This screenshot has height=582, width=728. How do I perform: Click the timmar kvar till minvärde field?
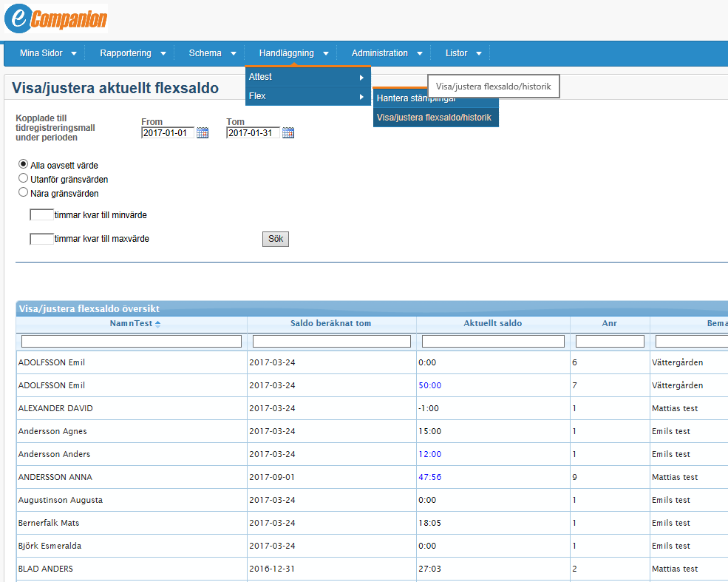pos(41,215)
